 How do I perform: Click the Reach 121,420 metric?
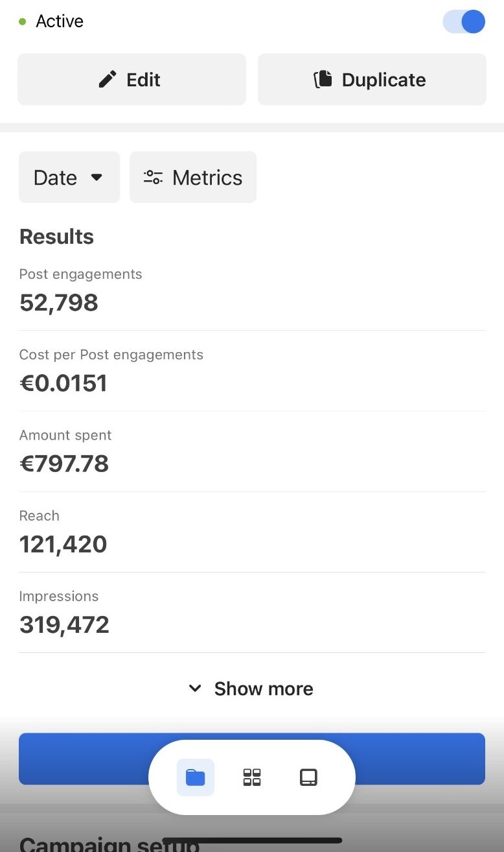click(63, 544)
